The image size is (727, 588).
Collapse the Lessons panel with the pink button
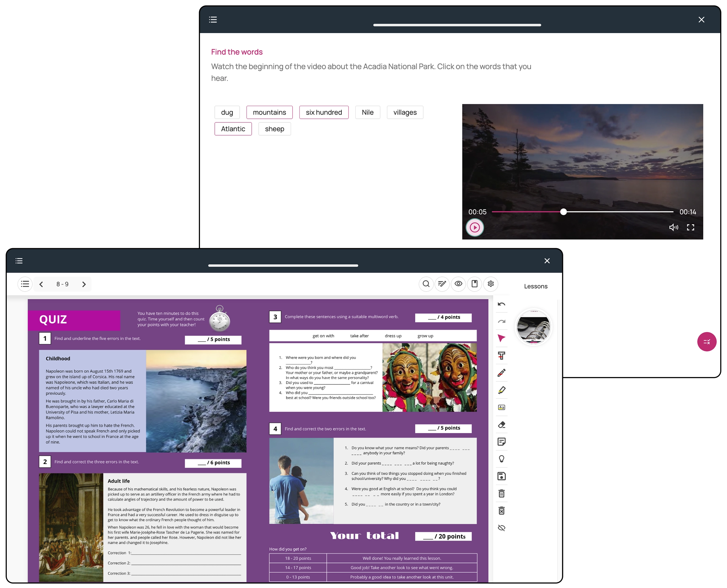tap(707, 342)
